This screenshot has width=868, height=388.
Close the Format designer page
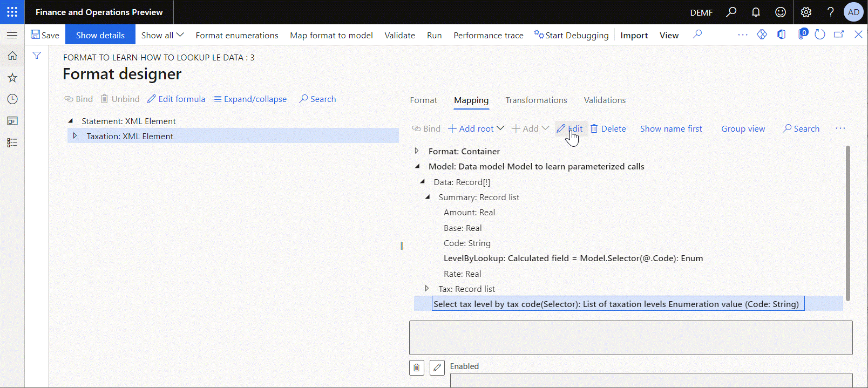858,35
